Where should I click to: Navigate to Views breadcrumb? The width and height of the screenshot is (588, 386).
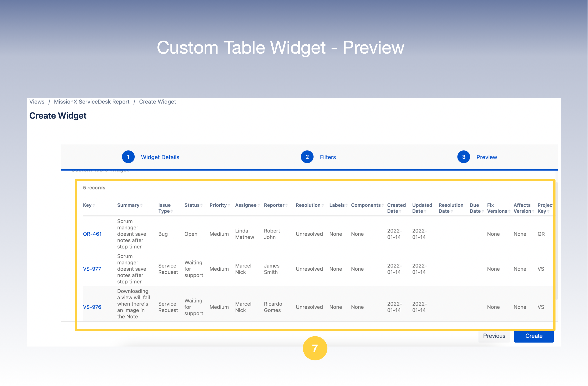tap(37, 102)
